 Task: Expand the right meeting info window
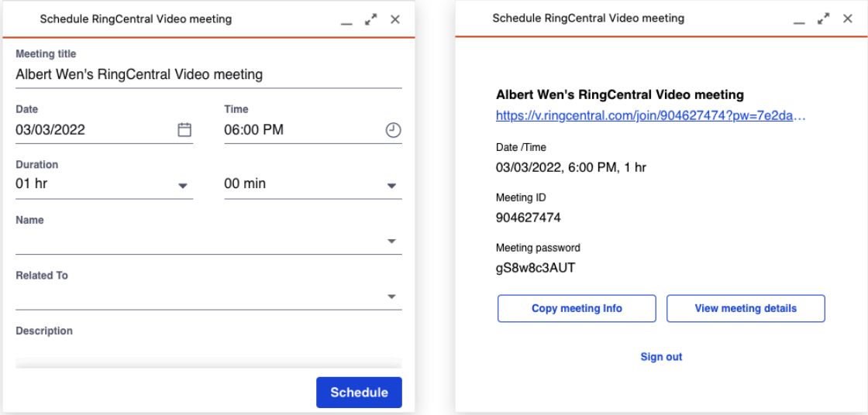point(824,19)
